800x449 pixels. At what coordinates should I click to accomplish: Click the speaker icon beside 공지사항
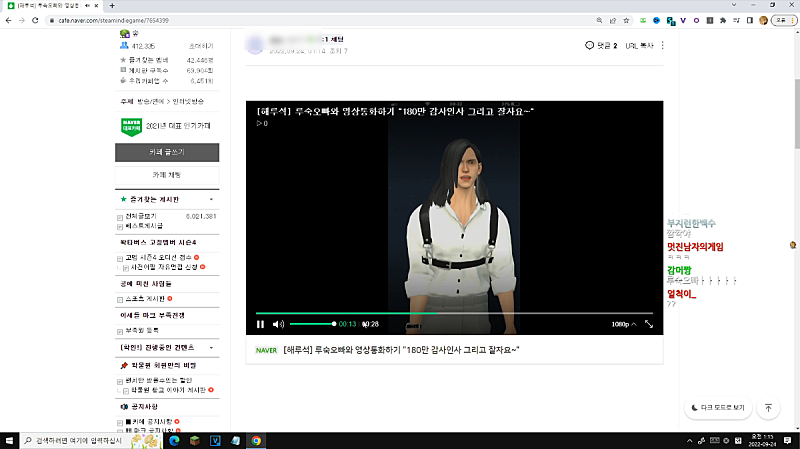[x=124, y=407]
